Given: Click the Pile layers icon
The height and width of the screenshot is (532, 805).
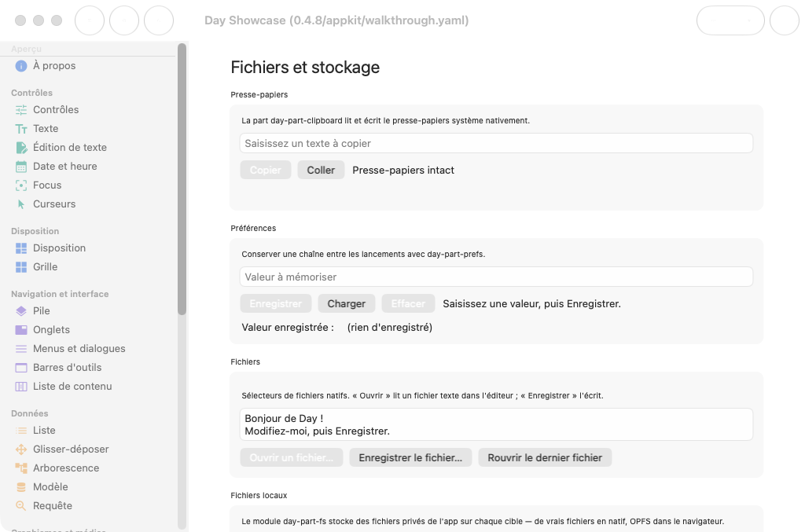Looking at the screenshot, I should point(21,311).
